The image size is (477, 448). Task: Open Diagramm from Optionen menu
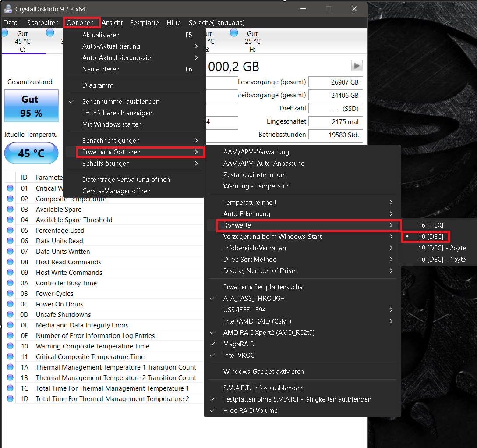pos(134,85)
